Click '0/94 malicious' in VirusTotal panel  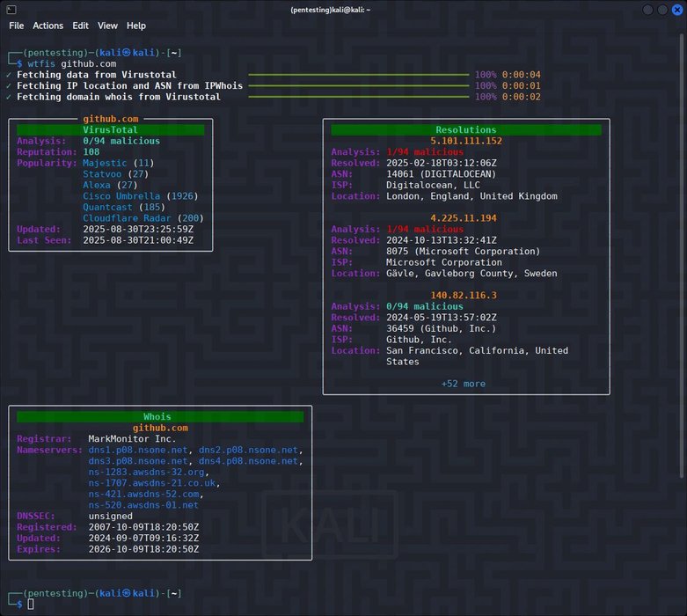point(121,141)
